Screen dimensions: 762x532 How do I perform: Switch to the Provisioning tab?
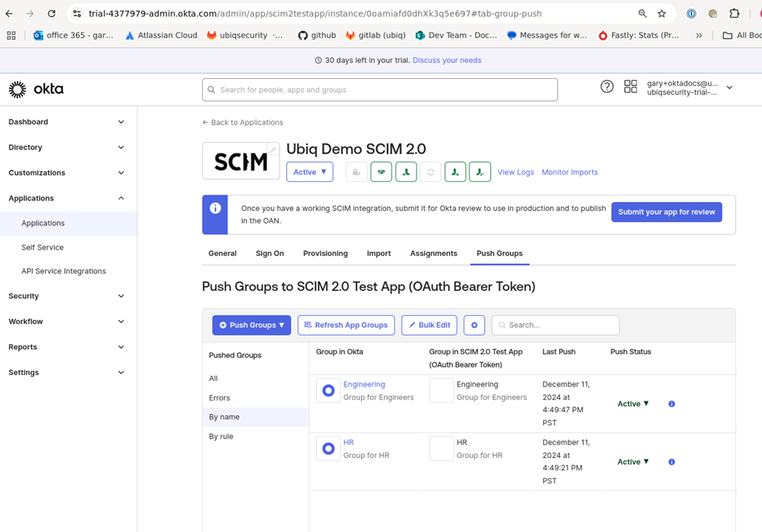(x=325, y=254)
